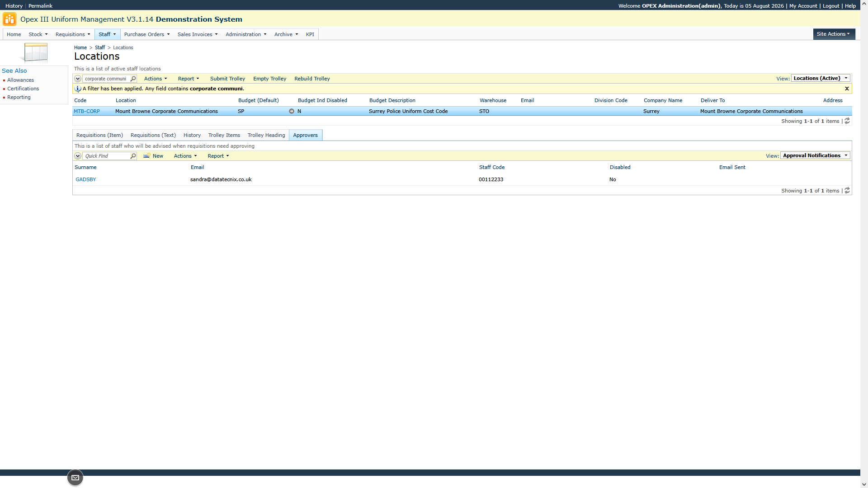
Task: Switch to the History tab
Action: point(192,135)
